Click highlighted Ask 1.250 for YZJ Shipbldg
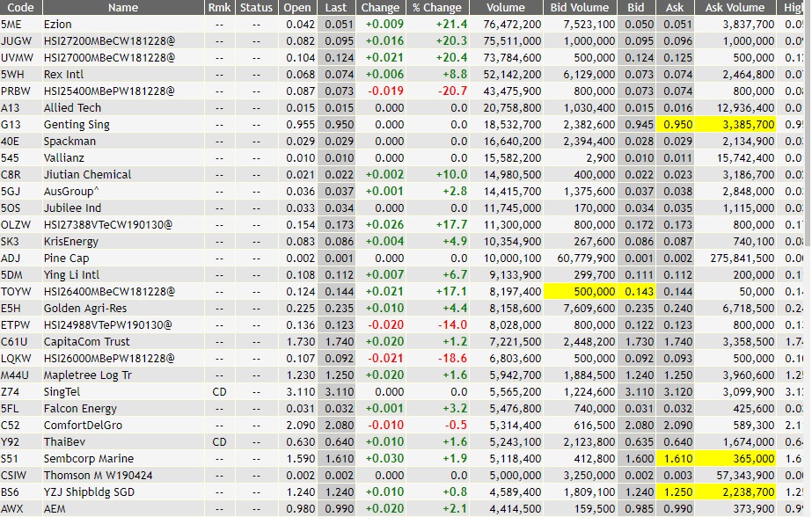This screenshot has height=517, width=812. click(674, 492)
